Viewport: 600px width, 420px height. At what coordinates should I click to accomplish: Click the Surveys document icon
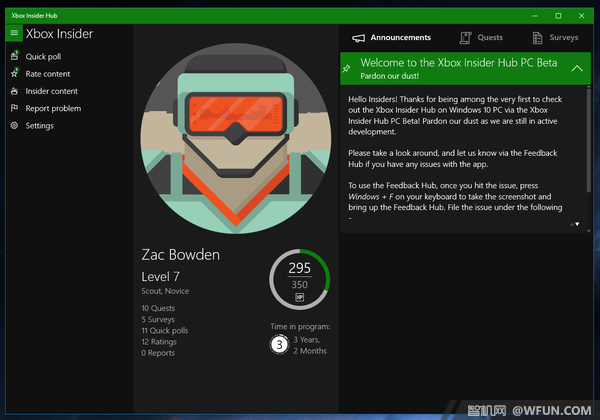click(537, 38)
